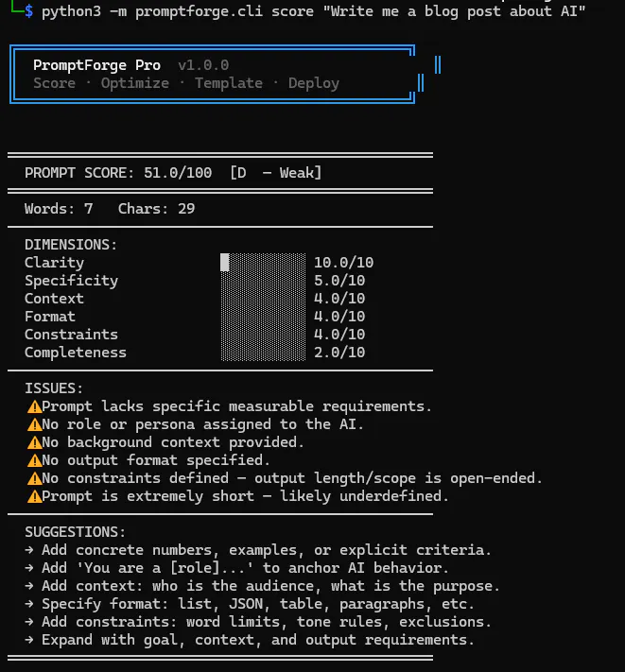Click the blue dollar prompt symbol
The height and width of the screenshot is (672, 625).
[28, 11]
